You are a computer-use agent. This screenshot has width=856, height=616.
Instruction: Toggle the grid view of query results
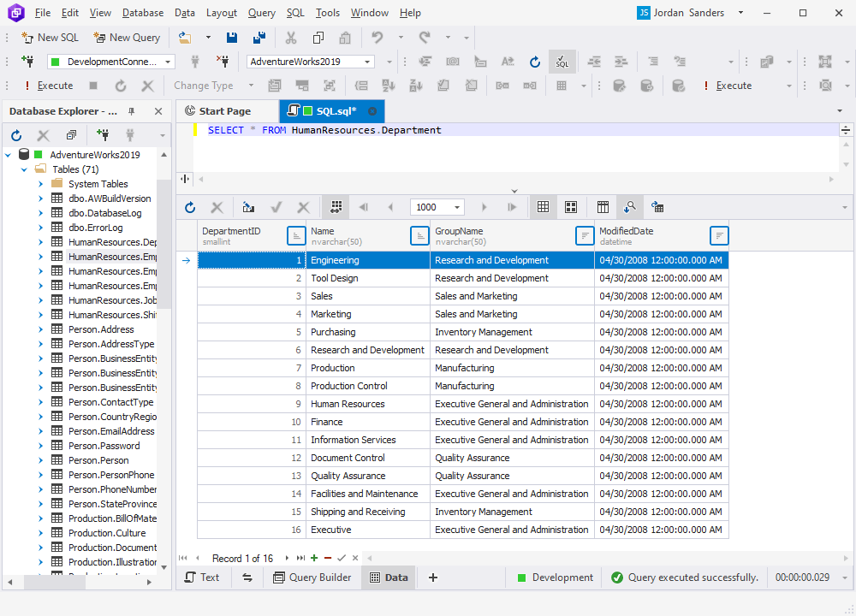point(544,206)
